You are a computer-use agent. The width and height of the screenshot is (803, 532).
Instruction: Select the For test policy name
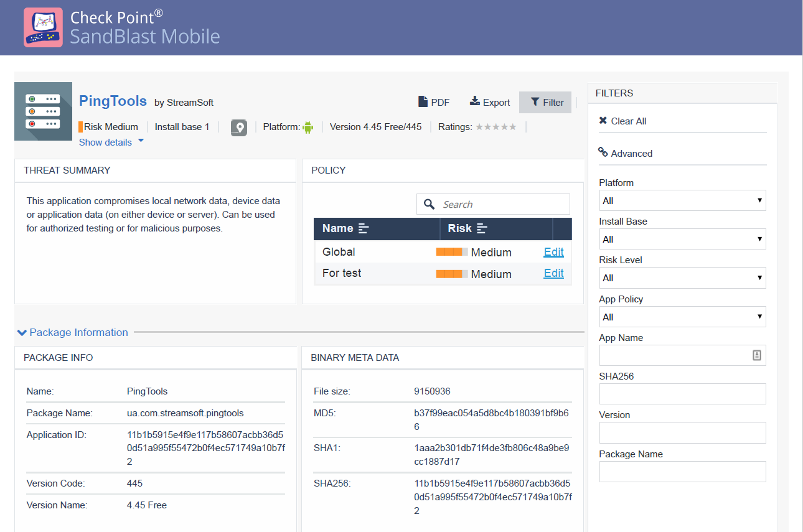coord(342,273)
